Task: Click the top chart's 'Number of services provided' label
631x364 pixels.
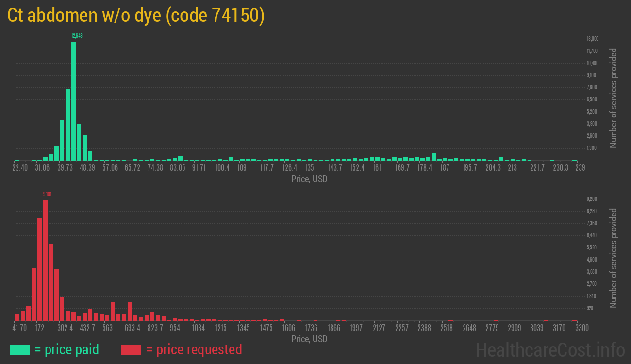Action: tap(614, 98)
